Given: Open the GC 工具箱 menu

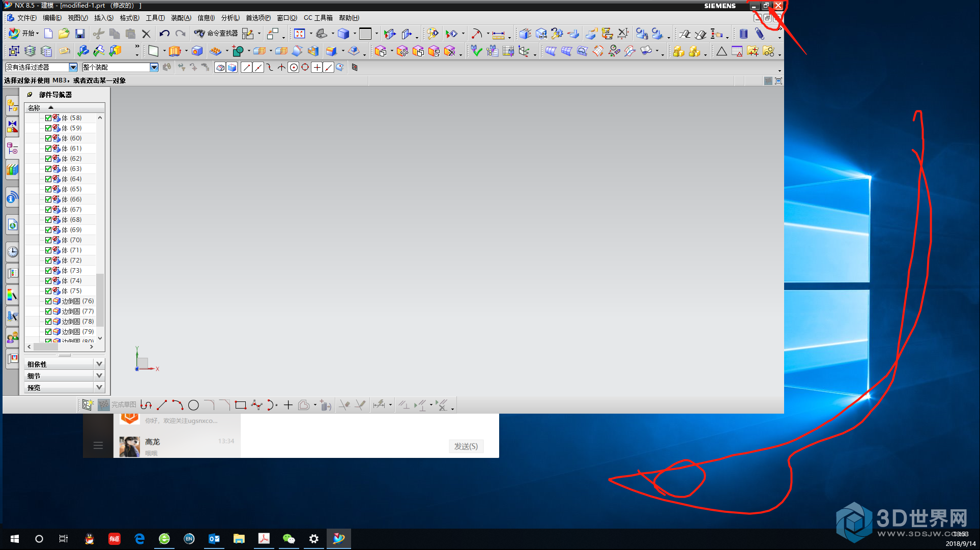Looking at the screenshot, I should [318, 18].
